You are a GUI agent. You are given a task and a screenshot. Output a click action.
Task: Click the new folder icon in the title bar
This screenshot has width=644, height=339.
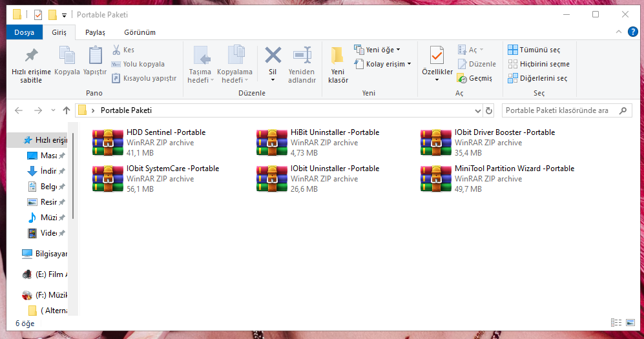[52, 15]
